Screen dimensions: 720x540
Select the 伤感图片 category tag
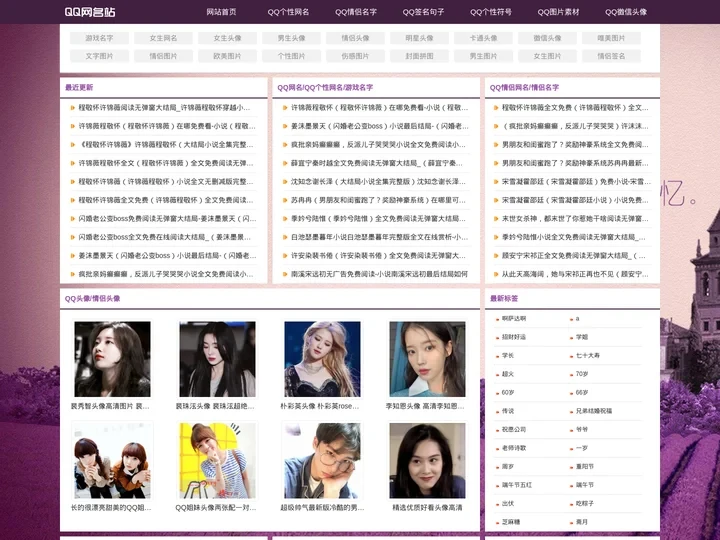point(355,56)
